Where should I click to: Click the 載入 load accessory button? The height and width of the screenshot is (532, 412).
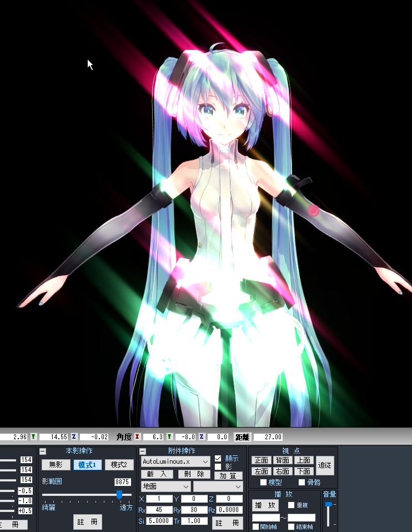[157, 474]
